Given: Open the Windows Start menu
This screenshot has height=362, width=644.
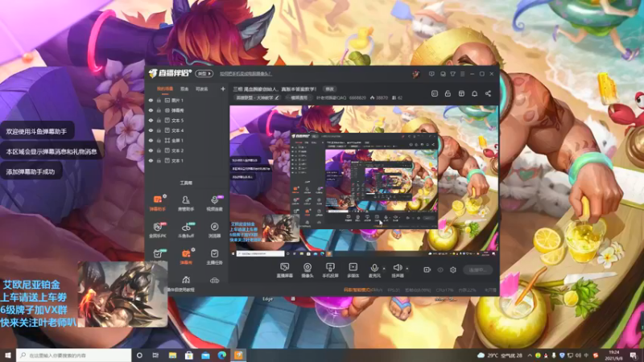Looking at the screenshot, I should click(x=8, y=355).
